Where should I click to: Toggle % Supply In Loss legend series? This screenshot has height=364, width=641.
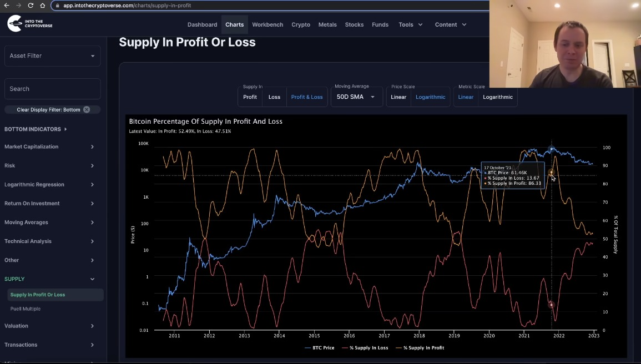(365, 348)
